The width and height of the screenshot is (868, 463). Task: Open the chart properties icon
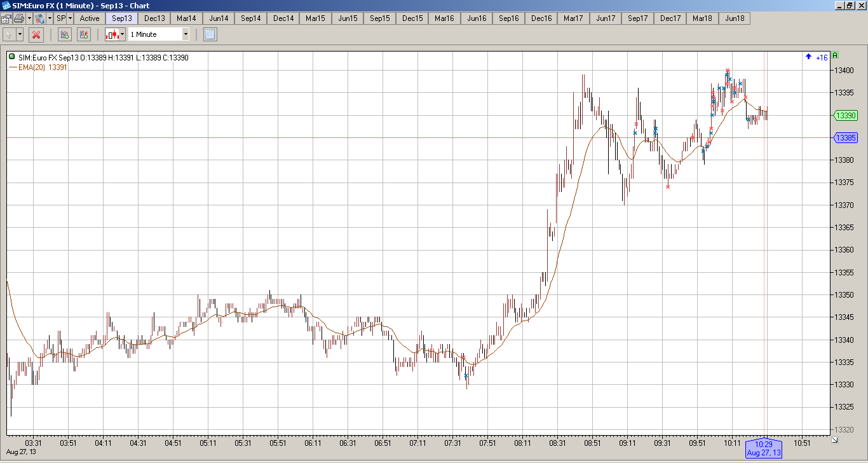pyautogui.click(x=6, y=18)
